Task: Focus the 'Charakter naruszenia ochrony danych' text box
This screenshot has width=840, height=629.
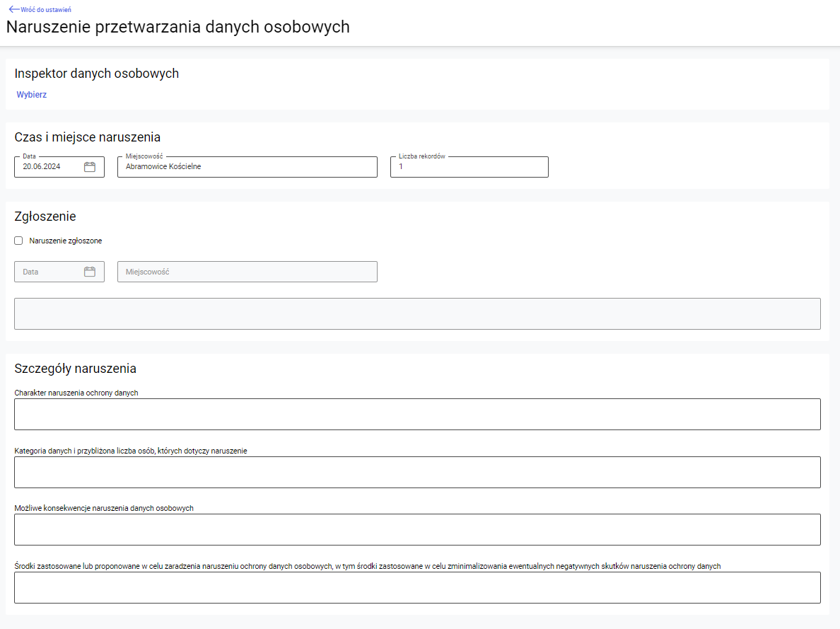Action: coord(417,414)
